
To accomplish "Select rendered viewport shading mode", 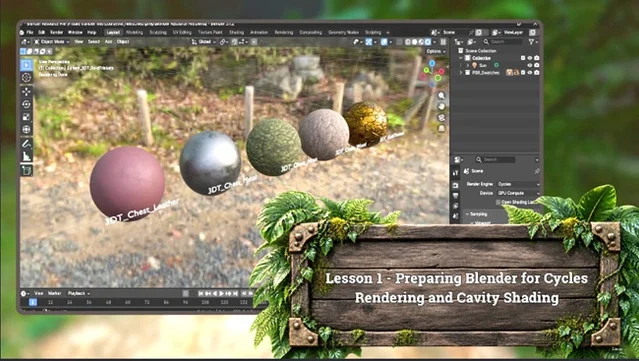I will coord(428,42).
